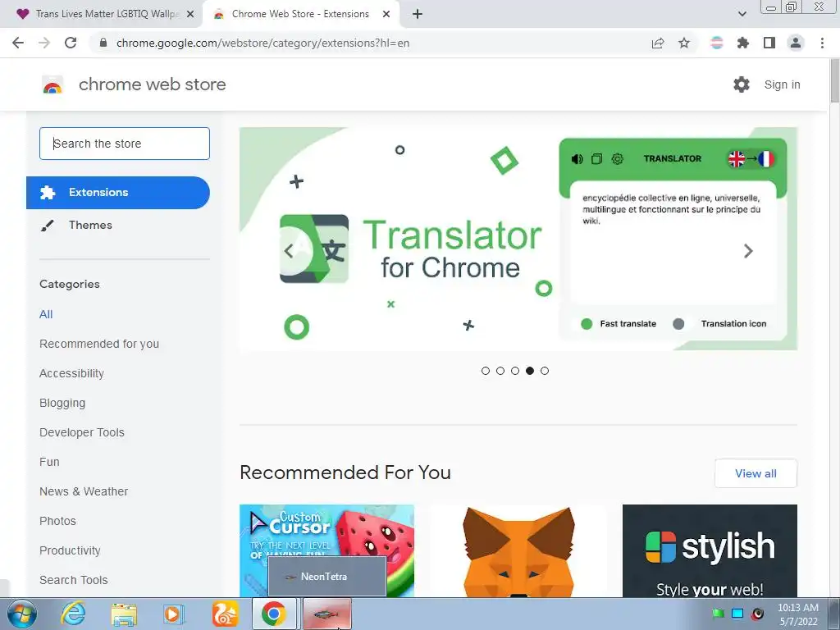Click the address bar URL
This screenshot has height=630, width=840.
pos(262,43)
